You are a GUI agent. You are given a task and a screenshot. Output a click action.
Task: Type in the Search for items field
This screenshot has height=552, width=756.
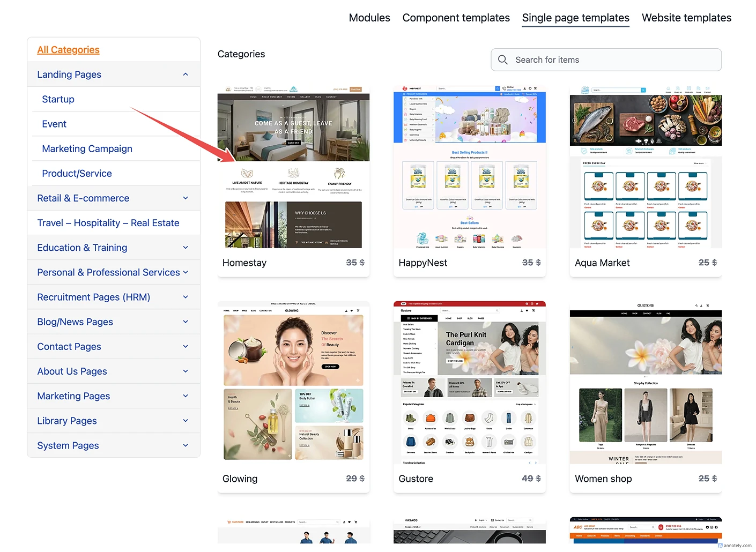click(611, 60)
